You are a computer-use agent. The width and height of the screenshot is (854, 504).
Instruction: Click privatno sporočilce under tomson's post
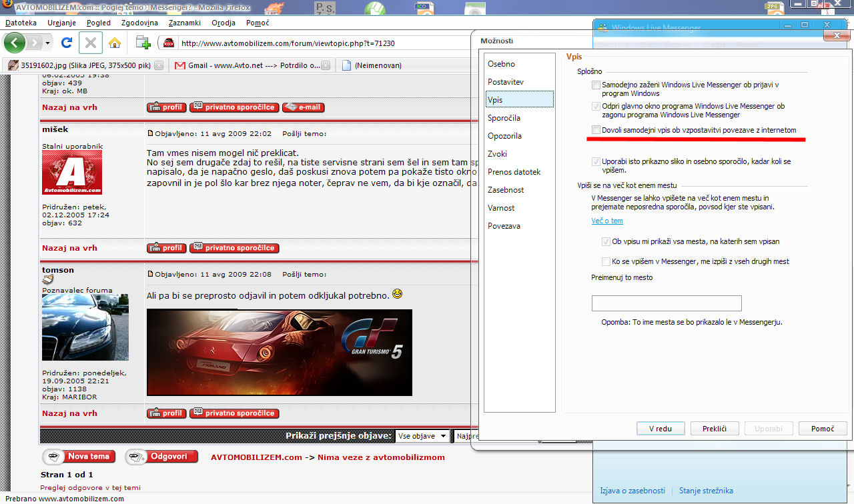[234, 413]
